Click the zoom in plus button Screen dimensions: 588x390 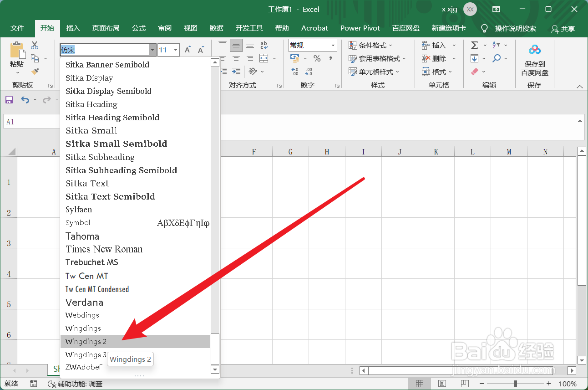pyautogui.click(x=549, y=384)
